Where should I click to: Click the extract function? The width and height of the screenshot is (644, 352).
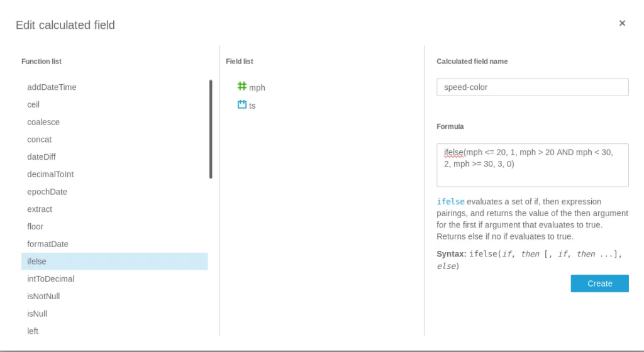pos(40,209)
